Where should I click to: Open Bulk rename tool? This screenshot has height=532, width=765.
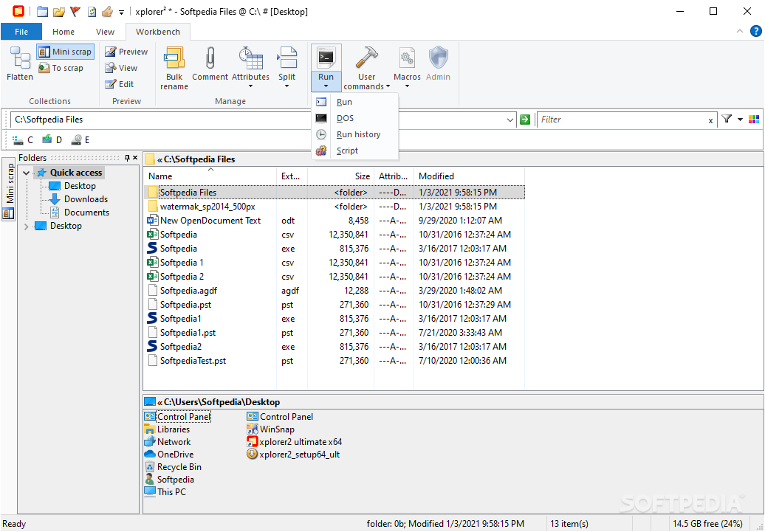point(174,69)
